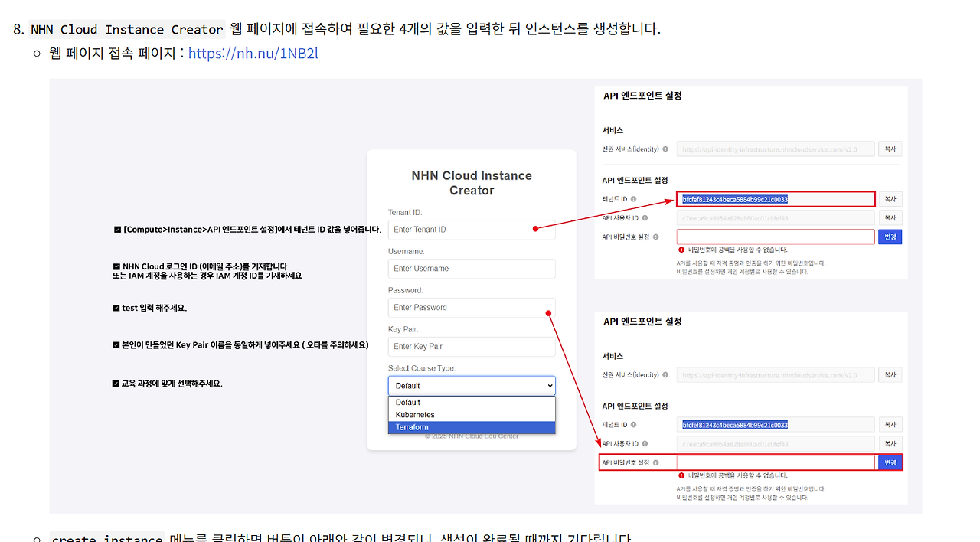Click info icon beside 테넌트 ID in upper panel
This screenshot has height=542, width=980.
[634, 199]
